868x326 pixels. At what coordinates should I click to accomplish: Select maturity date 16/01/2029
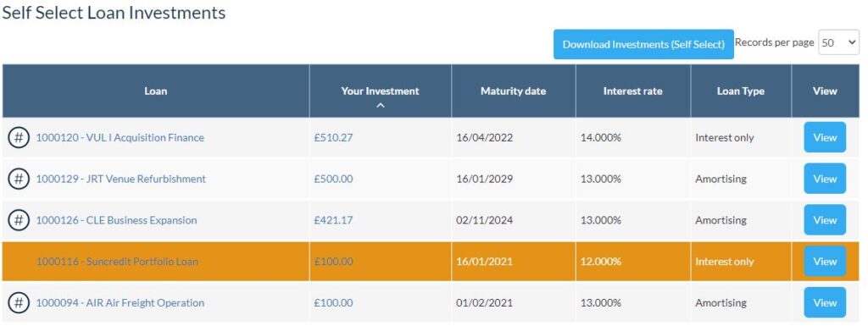tap(484, 179)
